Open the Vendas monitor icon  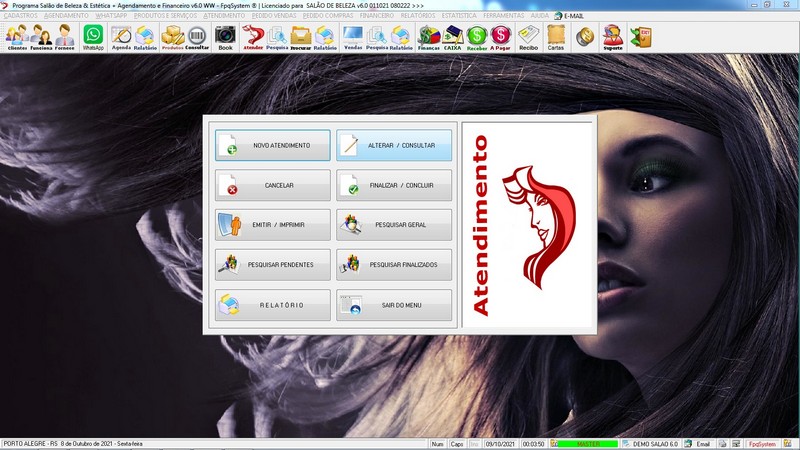[x=353, y=37]
